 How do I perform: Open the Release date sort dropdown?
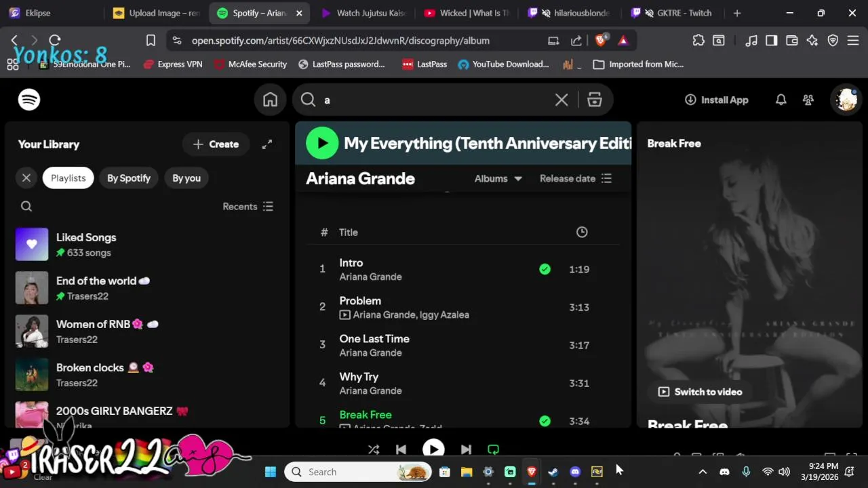576,179
